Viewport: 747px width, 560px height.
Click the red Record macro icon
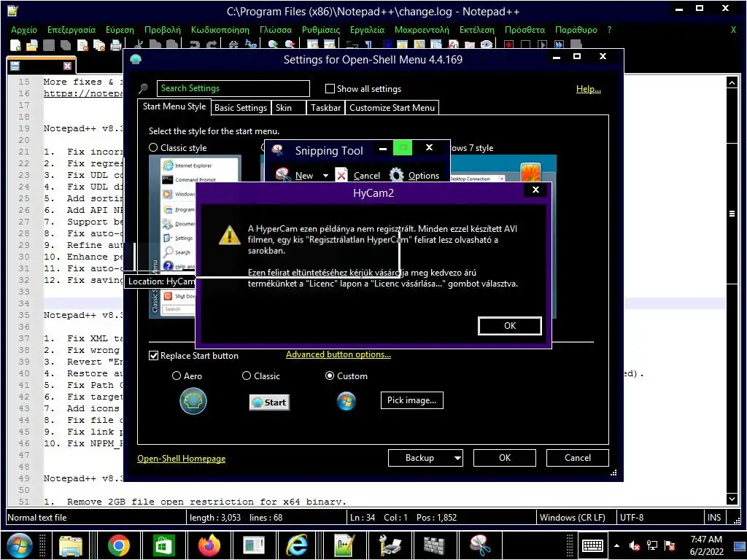tap(508, 45)
